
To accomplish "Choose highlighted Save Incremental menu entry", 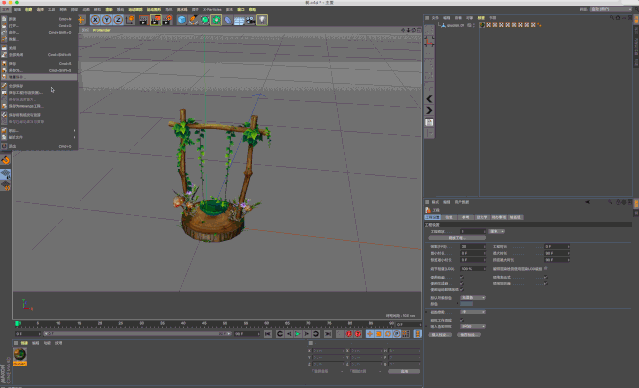I will pyautogui.click(x=40, y=77).
